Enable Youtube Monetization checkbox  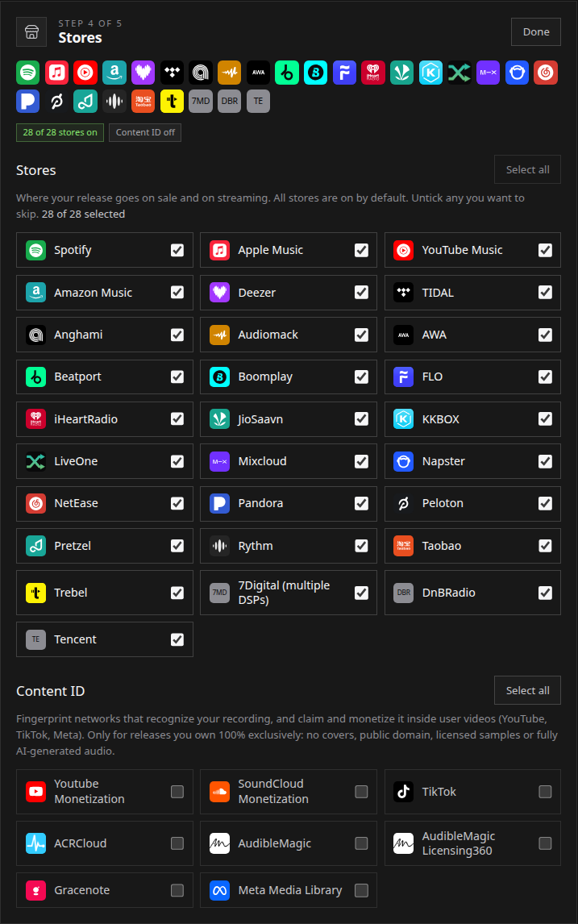177,792
